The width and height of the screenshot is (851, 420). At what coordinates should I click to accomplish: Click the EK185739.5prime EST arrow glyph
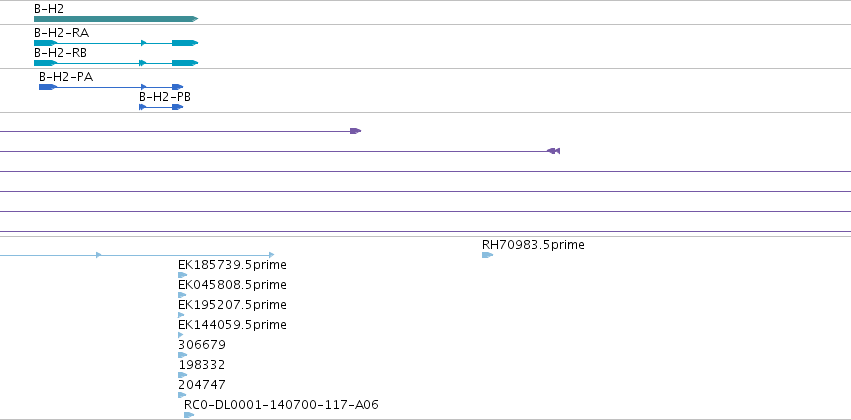(x=182, y=275)
